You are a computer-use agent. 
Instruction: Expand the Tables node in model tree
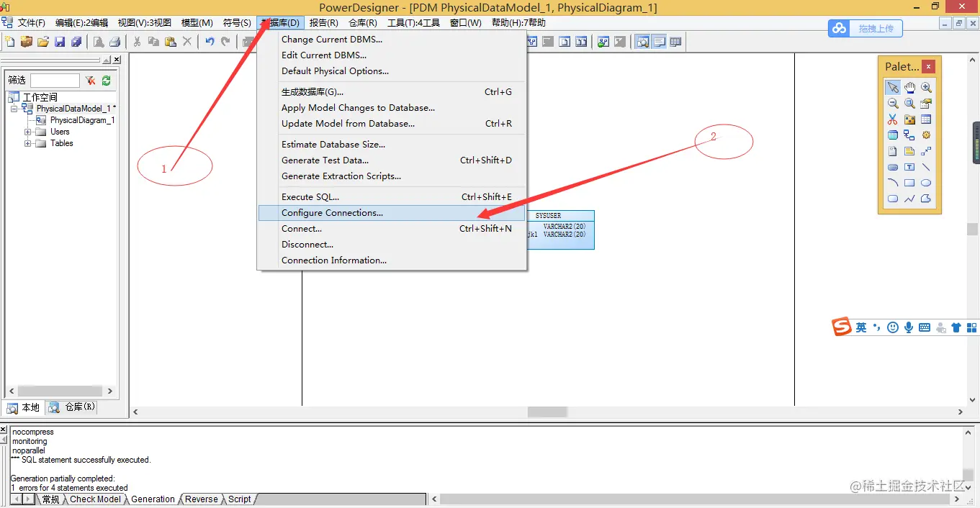(27, 142)
